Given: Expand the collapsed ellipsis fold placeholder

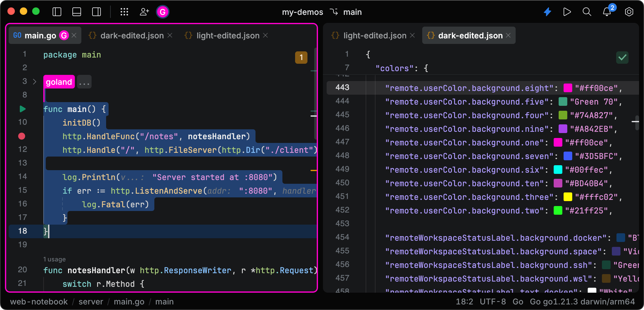Looking at the screenshot, I should (x=84, y=82).
